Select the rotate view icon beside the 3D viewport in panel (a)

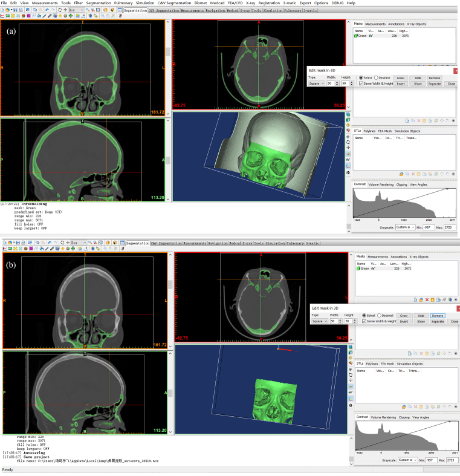349,143
